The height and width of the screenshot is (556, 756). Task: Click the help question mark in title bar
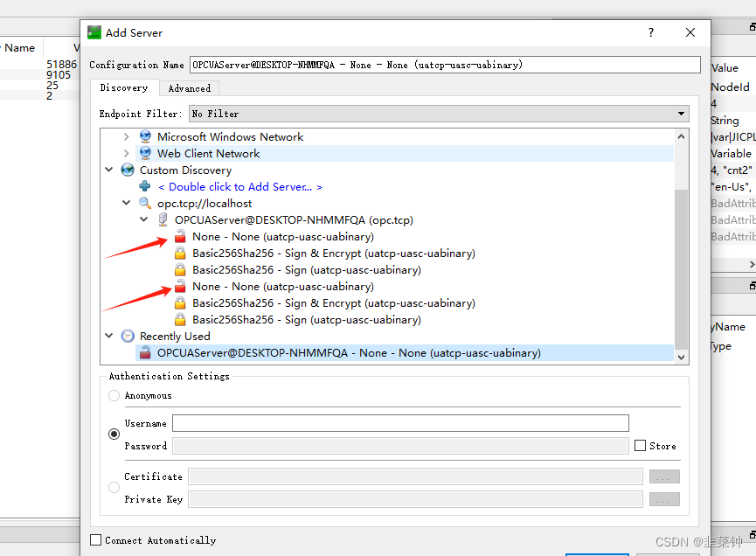pyautogui.click(x=651, y=32)
